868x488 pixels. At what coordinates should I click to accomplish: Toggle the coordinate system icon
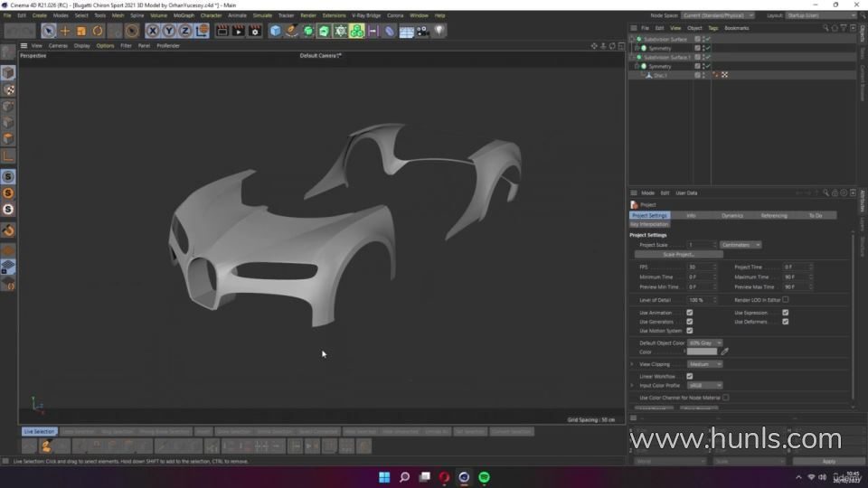[x=202, y=31]
